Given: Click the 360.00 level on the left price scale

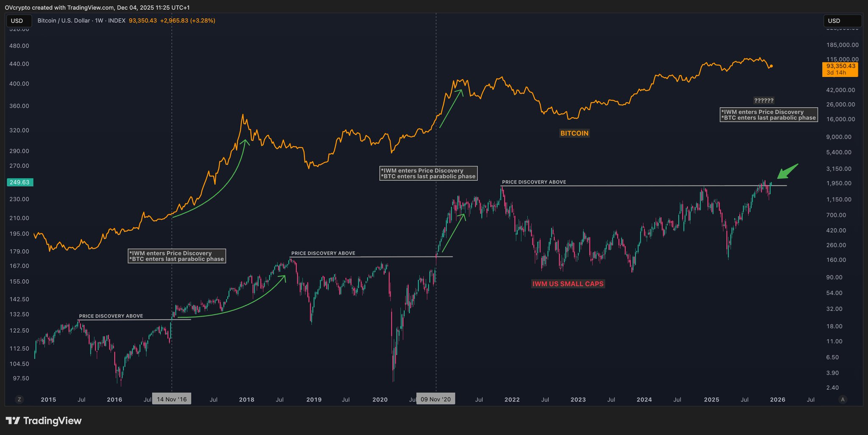Looking at the screenshot, I should coord(20,106).
